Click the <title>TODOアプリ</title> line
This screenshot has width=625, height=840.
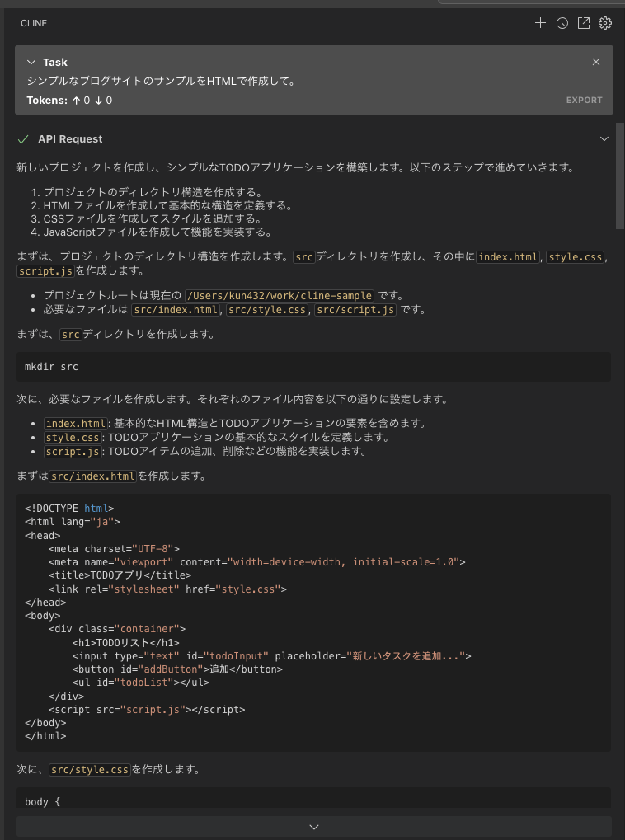tap(120, 575)
